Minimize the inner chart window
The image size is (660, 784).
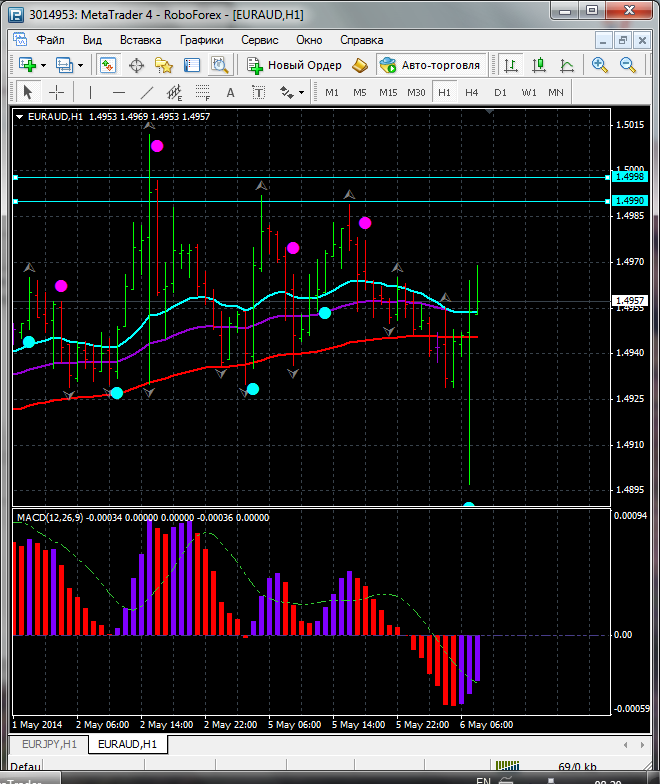[603, 40]
